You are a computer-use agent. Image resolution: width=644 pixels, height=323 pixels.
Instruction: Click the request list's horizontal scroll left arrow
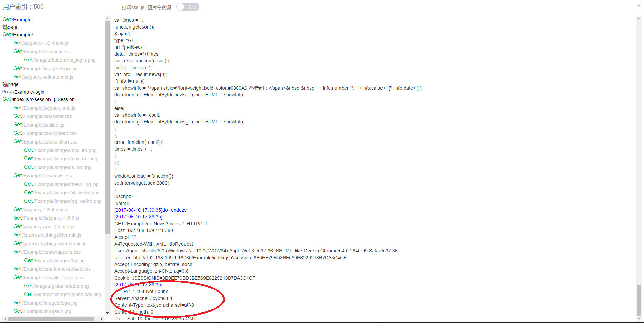pos(5,319)
